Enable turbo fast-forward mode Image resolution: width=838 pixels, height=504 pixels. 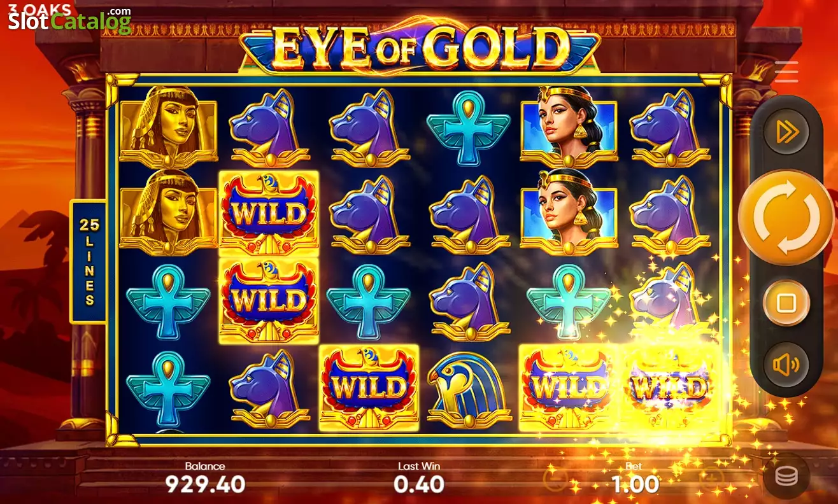(x=786, y=132)
